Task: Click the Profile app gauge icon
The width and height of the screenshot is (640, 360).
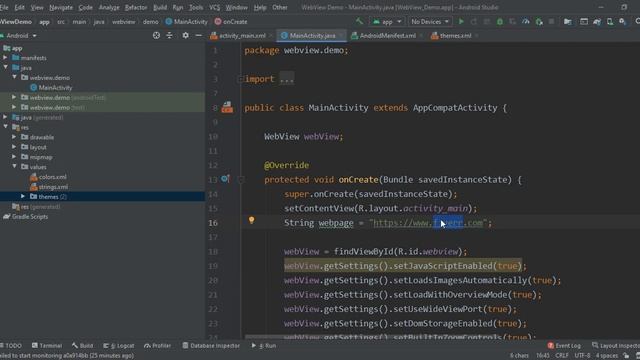Action: [x=526, y=21]
